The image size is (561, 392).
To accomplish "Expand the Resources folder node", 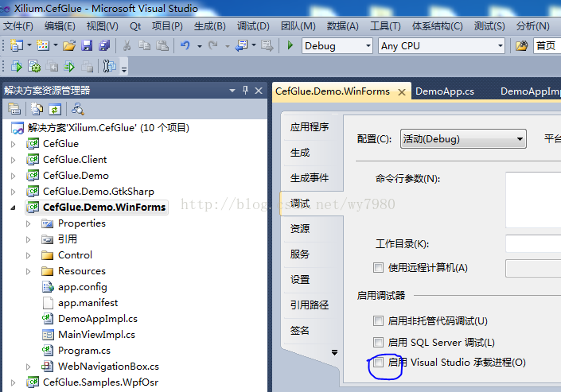I will 29,271.
